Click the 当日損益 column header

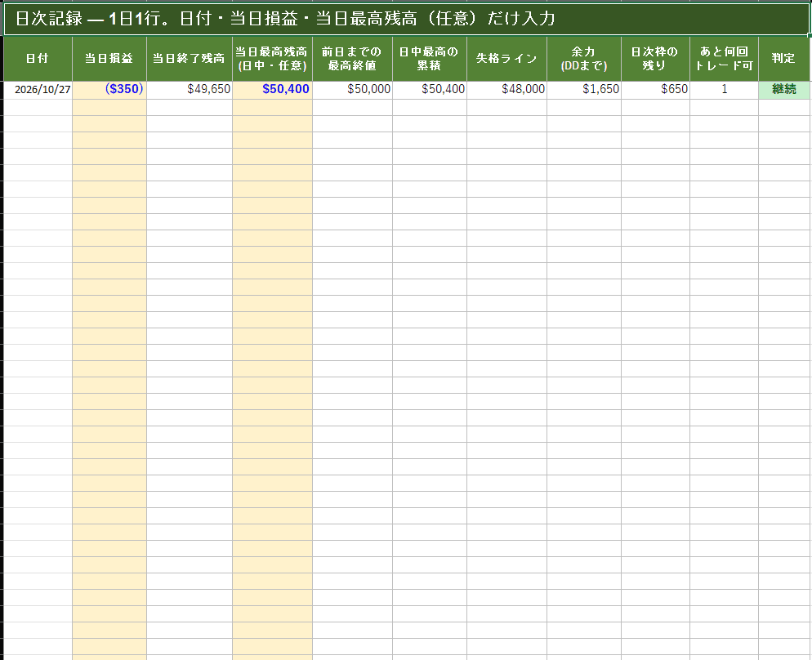[x=109, y=59]
